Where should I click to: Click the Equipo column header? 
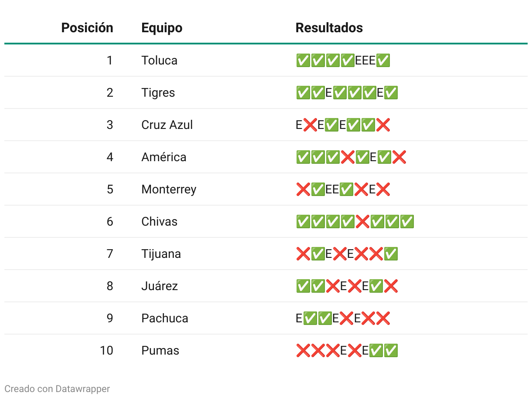(162, 28)
